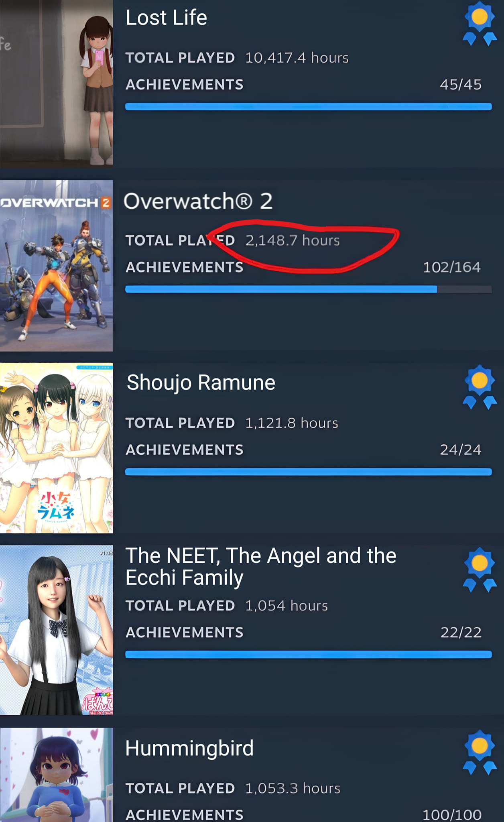Select the Hummingbird game title
Image resolution: width=504 pixels, height=822 pixels.
point(189,749)
